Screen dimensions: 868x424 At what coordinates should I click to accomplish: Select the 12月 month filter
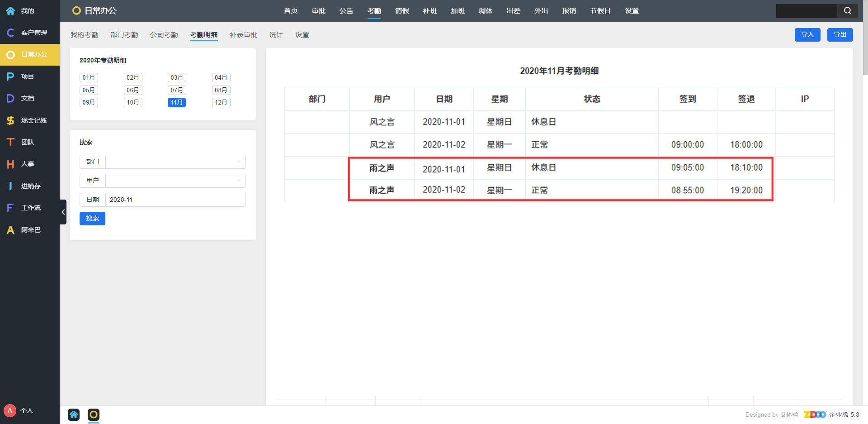coord(221,103)
